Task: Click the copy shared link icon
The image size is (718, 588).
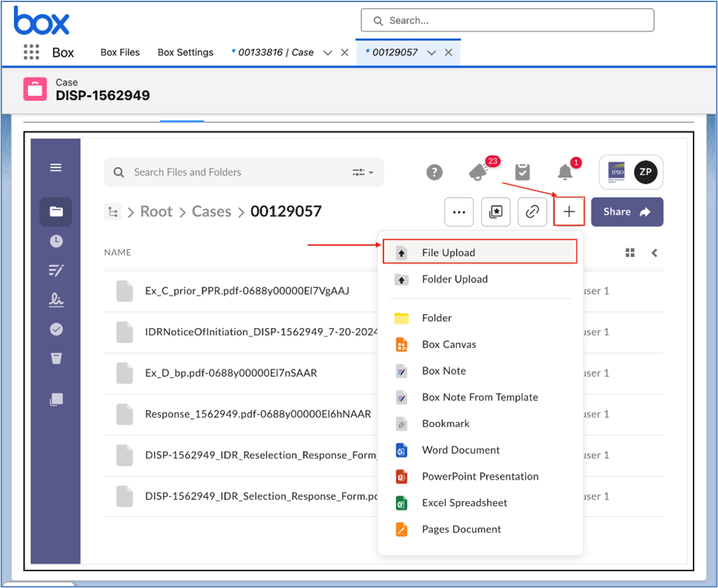Action: pyautogui.click(x=532, y=212)
